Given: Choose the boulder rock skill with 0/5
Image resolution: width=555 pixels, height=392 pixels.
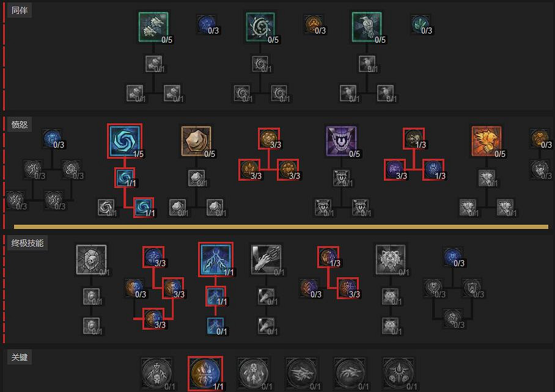Looking at the screenshot, I should coord(196,141).
